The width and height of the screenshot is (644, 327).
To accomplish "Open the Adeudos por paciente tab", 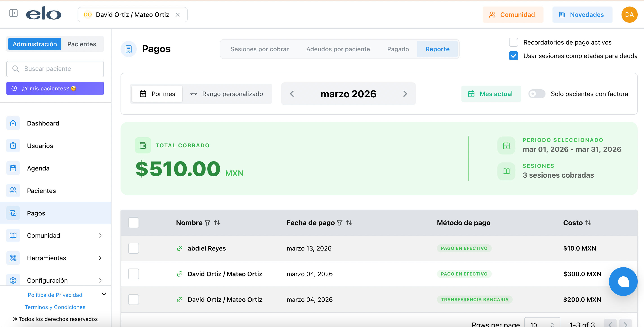I will click(x=338, y=49).
